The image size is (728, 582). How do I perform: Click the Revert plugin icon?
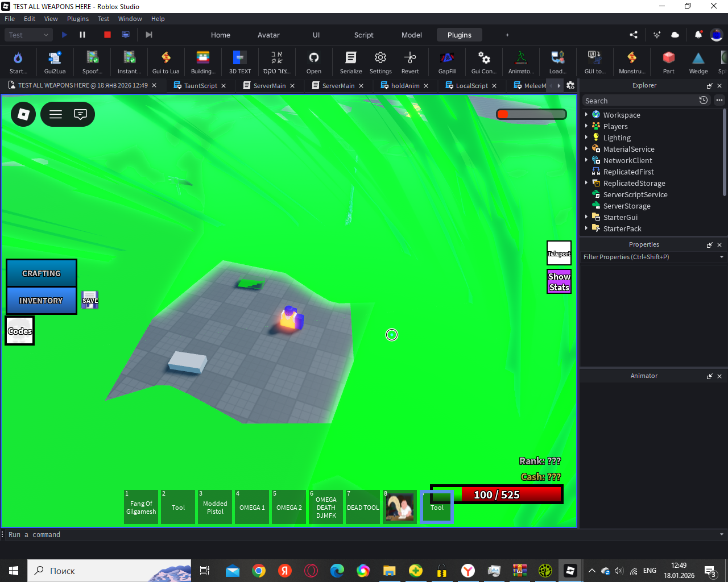click(410, 61)
